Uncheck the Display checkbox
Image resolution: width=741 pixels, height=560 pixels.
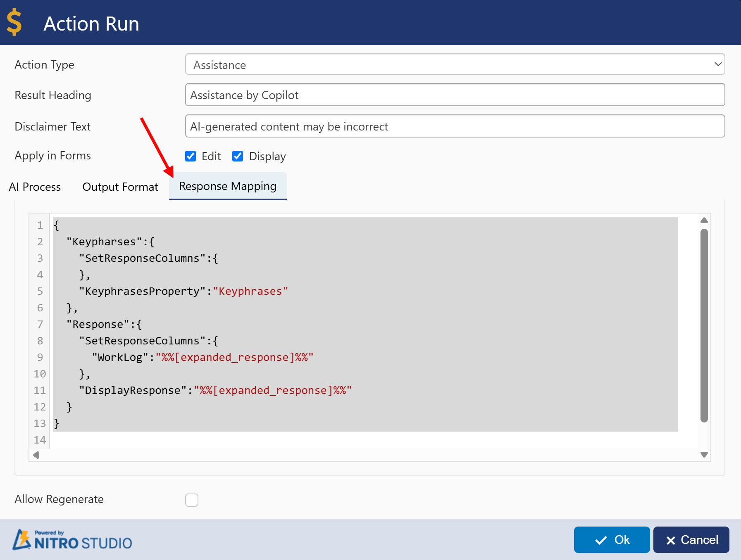[x=238, y=156]
